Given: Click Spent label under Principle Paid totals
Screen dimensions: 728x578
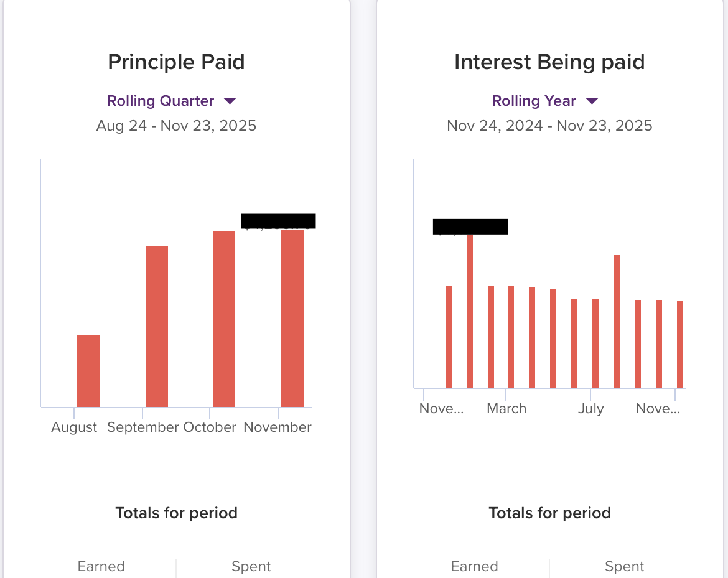Looking at the screenshot, I should [251, 566].
